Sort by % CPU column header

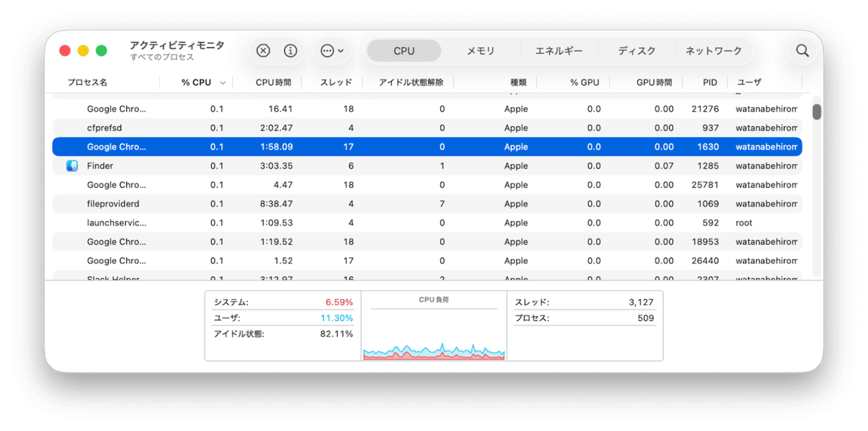[196, 82]
